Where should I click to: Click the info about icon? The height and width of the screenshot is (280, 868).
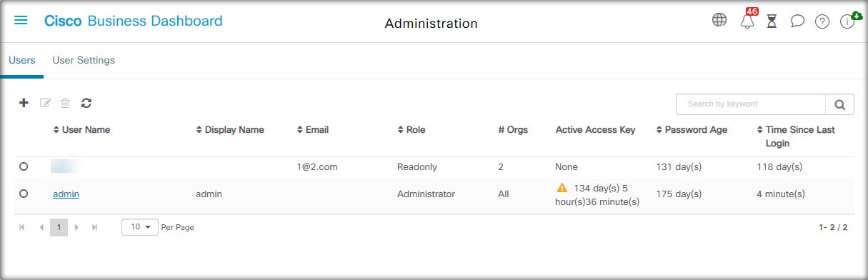(847, 21)
